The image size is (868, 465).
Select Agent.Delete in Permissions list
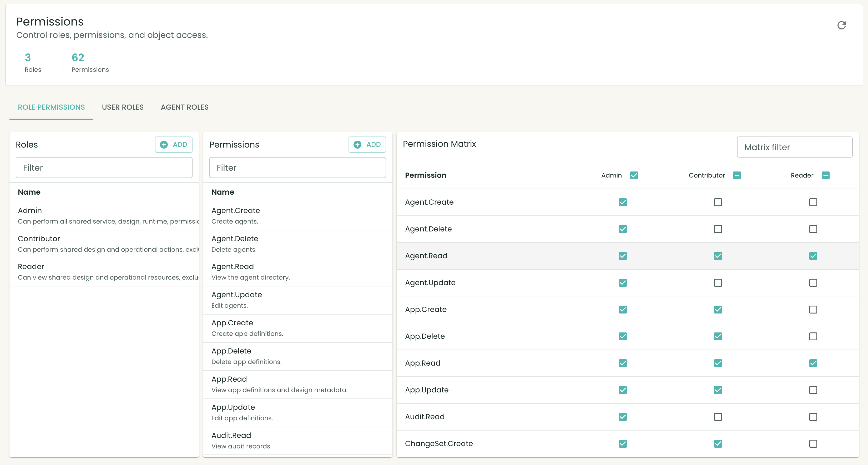pos(297,244)
